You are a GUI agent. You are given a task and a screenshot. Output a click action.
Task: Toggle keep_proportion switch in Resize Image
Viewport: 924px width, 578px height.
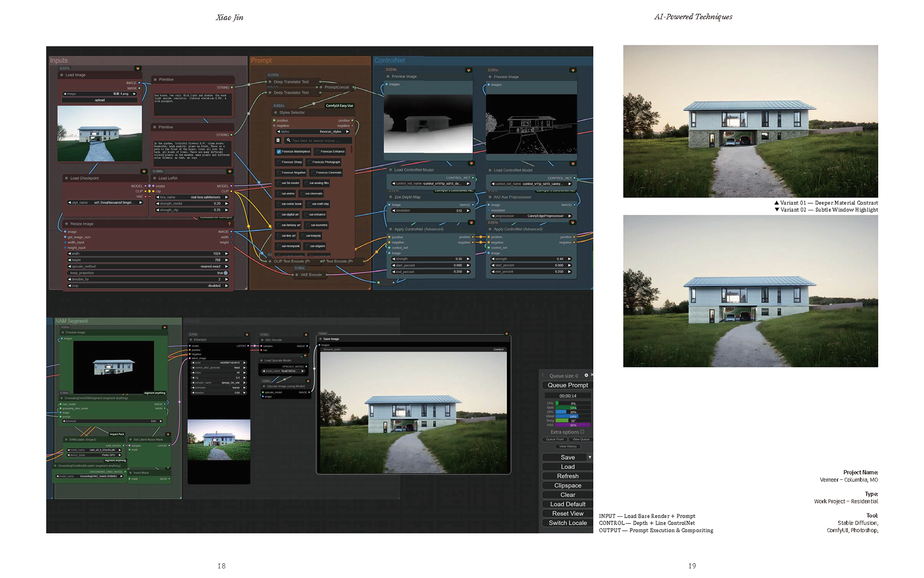click(226, 273)
